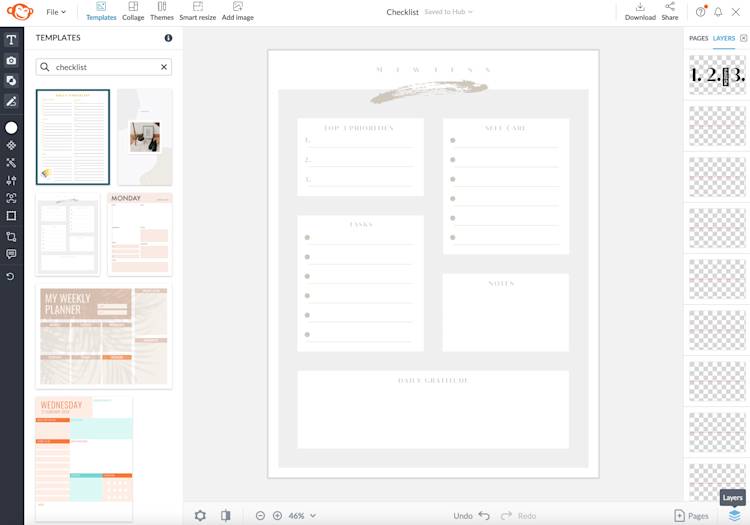Open the Comments tool in sidebar
This screenshot has height=525, width=750.
pyautogui.click(x=11, y=254)
